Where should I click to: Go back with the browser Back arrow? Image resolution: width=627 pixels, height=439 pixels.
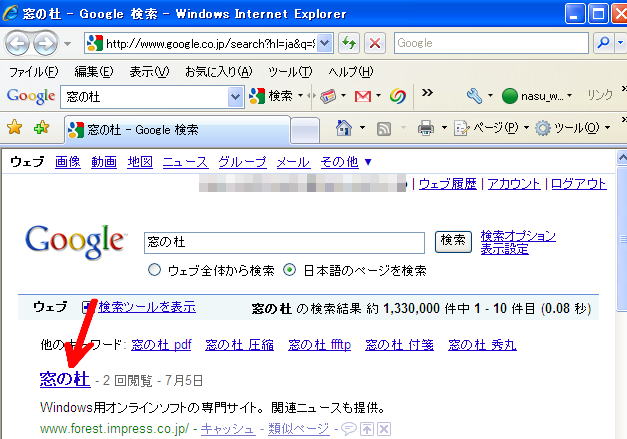(x=17, y=43)
